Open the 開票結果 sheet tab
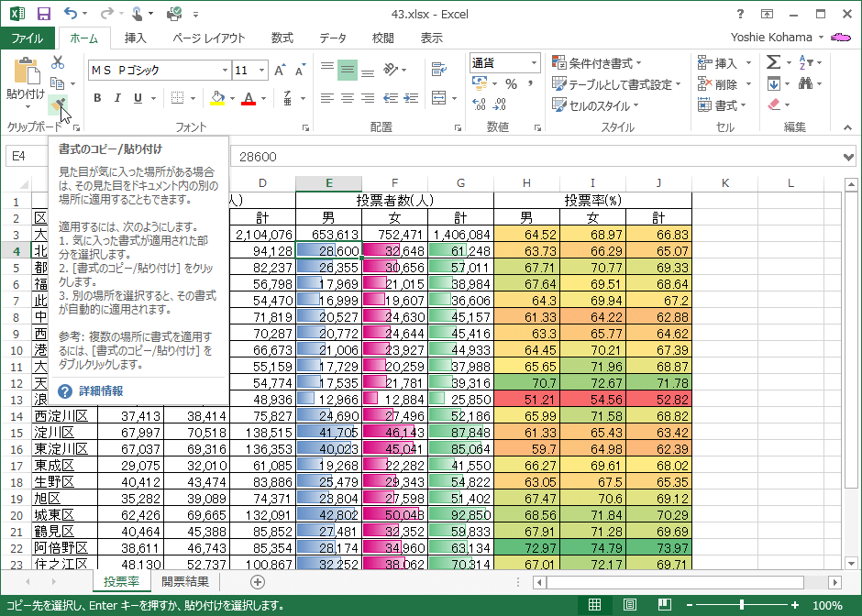 pyautogui.click(x=184, y=581)
